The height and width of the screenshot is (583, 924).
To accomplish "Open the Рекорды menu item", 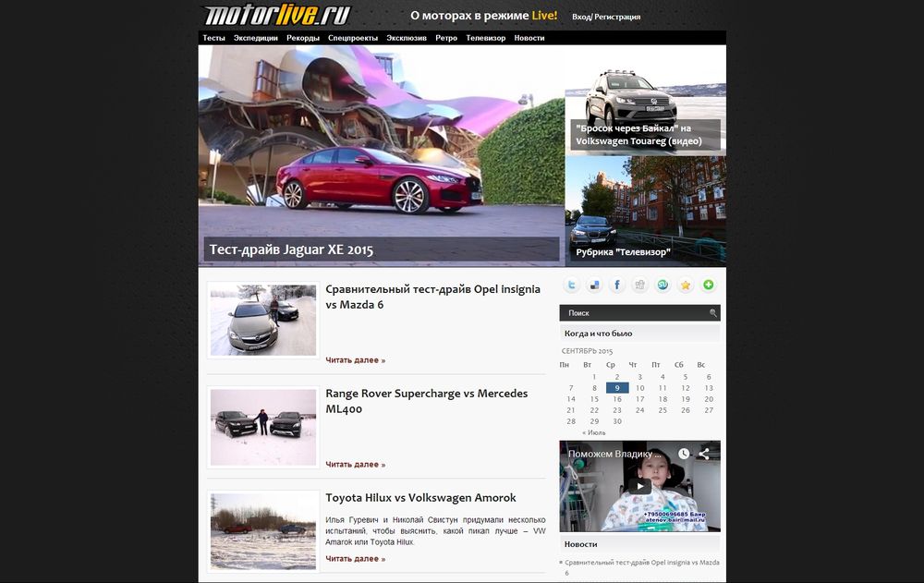I will [303, 38].
